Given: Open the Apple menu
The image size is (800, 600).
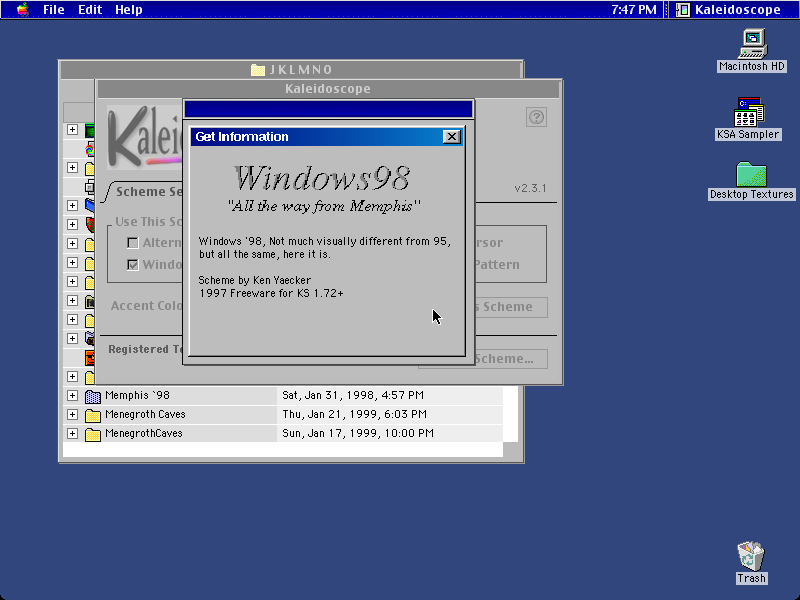Looking at the screenshot, I should click(22, 9).
